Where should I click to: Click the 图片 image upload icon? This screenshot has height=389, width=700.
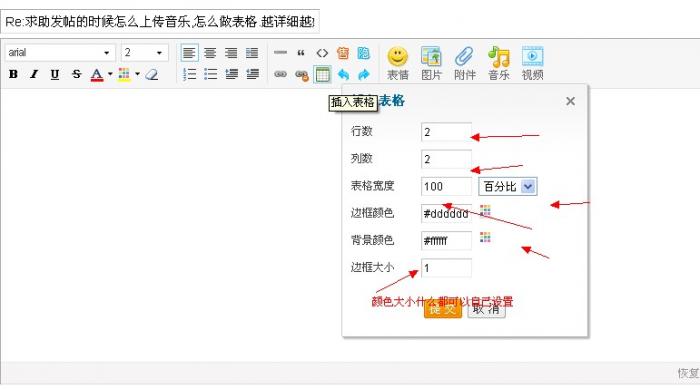point(431,63)
